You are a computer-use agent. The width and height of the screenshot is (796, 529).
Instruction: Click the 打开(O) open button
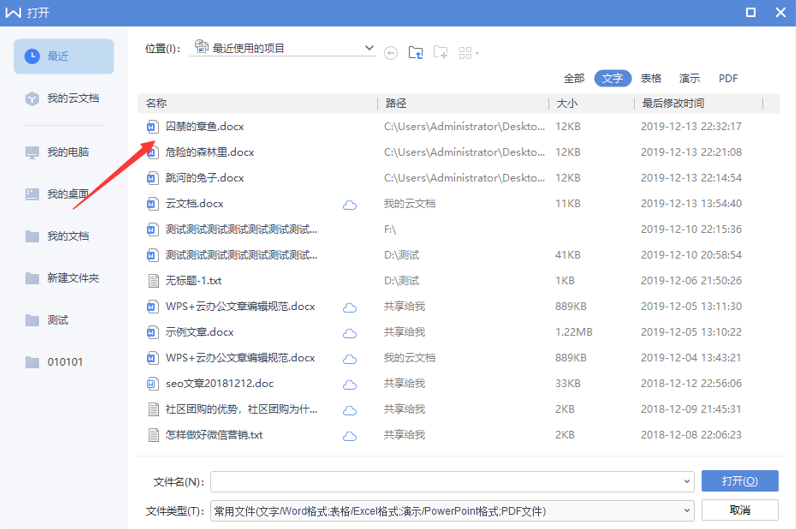(740, 481)
